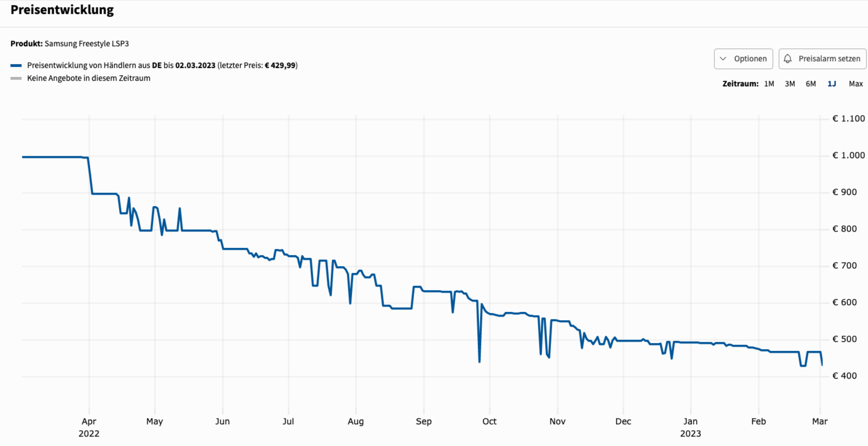Image resolution: width=868 pixels, height=446 pixels.
Task: Toggle the Keine Angebote legend entry
Action: (x=89, y=79)
